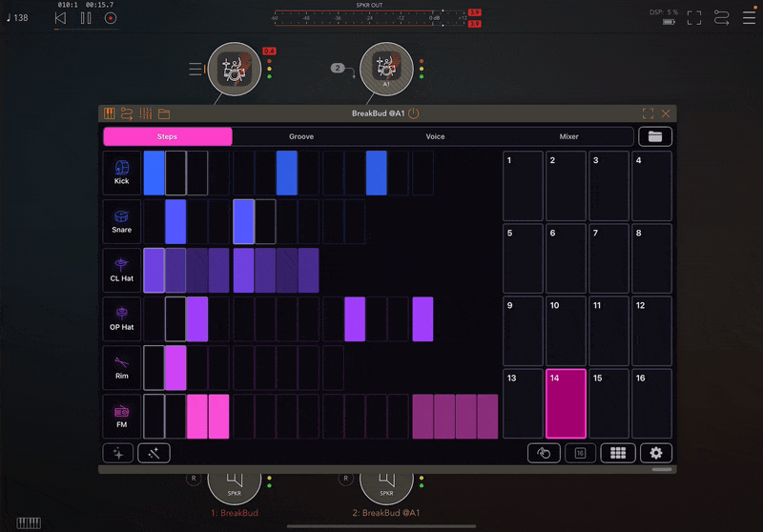Switch to the Mixer tab

(x=568, y=136)
